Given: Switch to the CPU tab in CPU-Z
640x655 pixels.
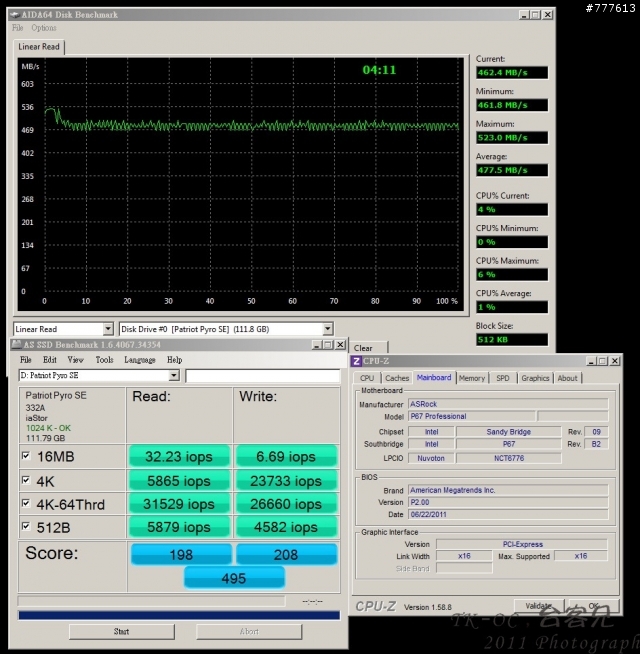Looking at the screenshot, I should (367, 378).
